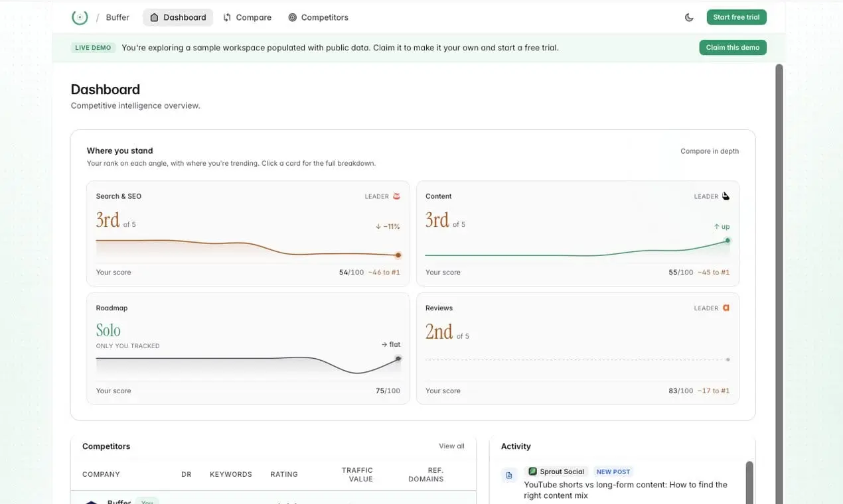Click the View all competitors link

(x=451, y=446)
